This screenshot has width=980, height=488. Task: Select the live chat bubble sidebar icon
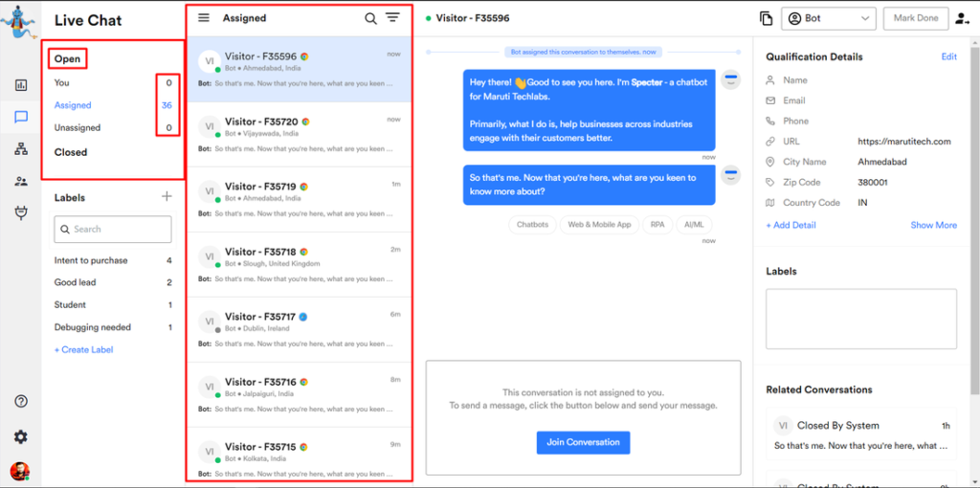click(x=21, y=118)
